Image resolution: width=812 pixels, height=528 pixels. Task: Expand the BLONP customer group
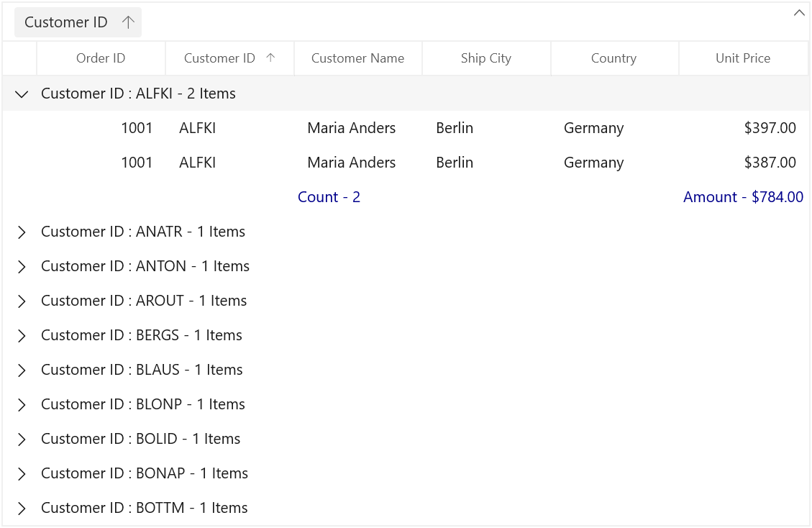coord(22,405)
